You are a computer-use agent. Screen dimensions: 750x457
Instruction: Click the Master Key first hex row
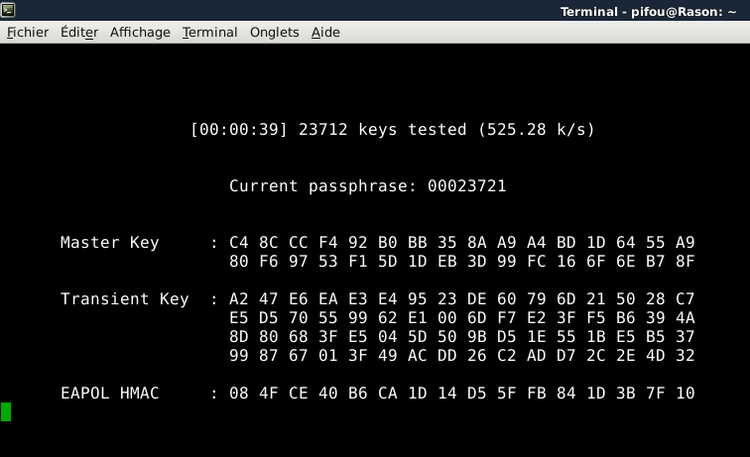pos(462,243)
